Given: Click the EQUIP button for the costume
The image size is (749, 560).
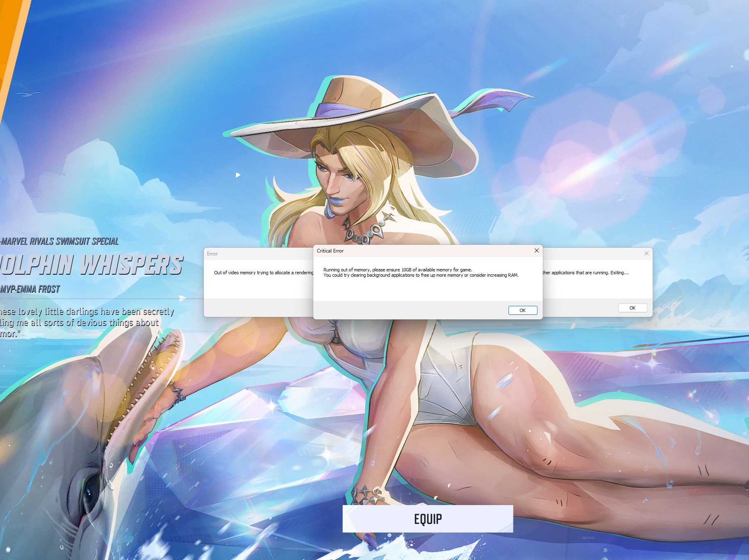Looking at the screenshot, I should click(x=428, y=519).
